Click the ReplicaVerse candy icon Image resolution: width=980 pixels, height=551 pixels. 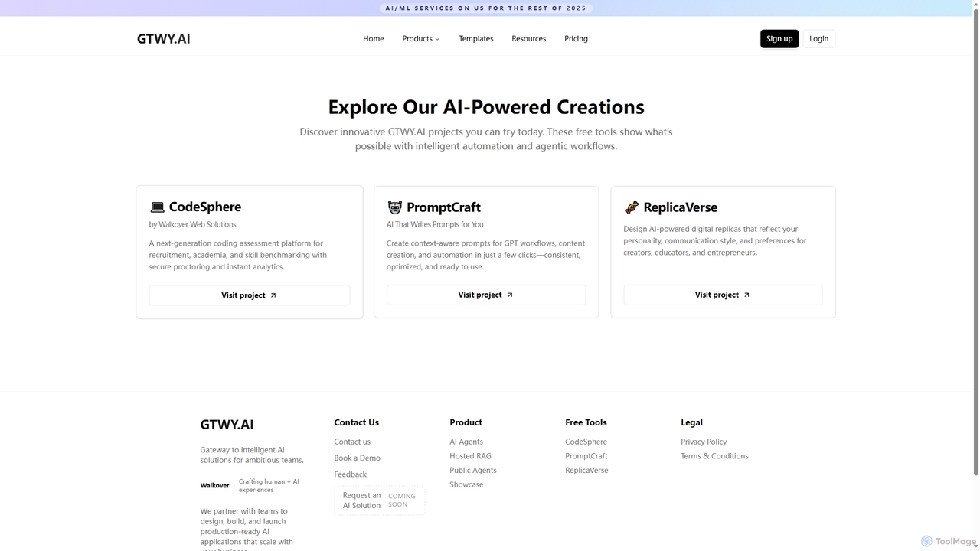(632, 207)
